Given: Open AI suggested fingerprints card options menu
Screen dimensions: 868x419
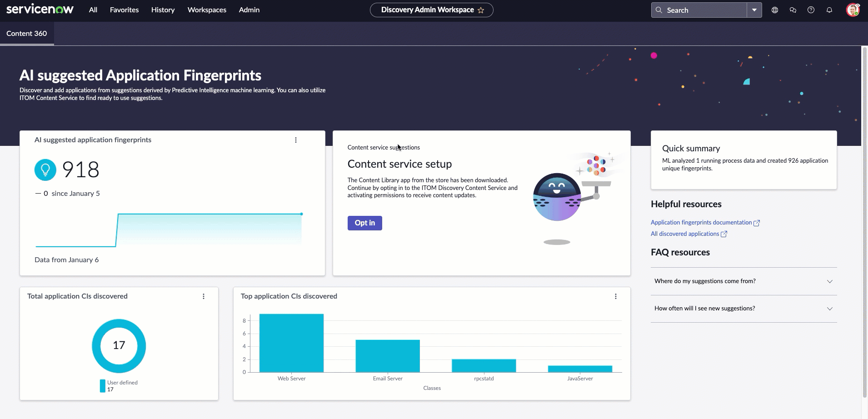Looking at the screenshot, I should click(x=296, y=140).
